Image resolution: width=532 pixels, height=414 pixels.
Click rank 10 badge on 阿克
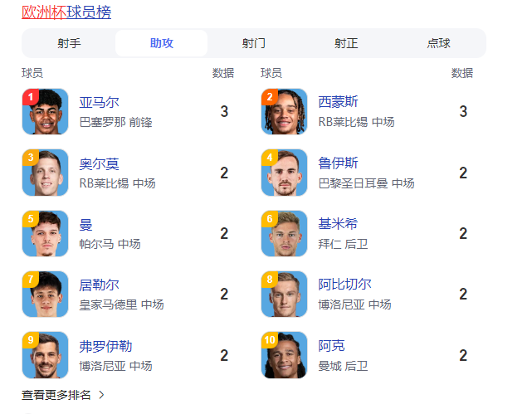coord(271,340)
